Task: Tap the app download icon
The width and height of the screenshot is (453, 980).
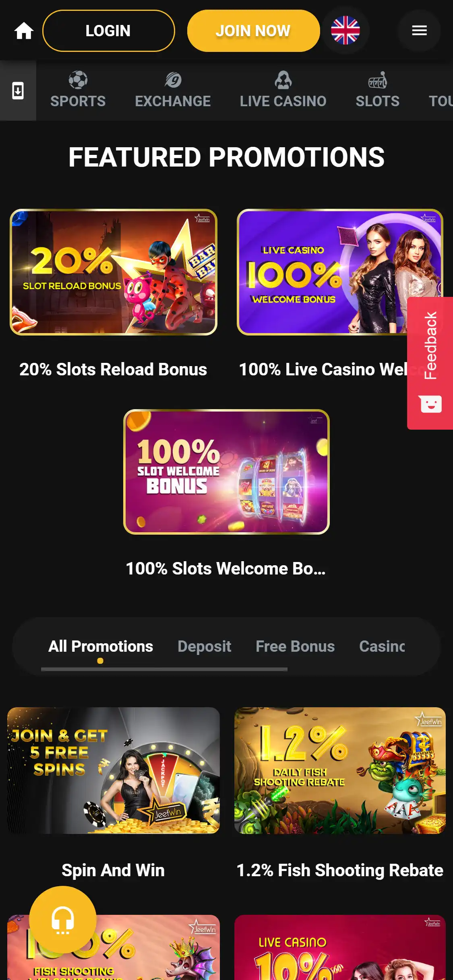Action: (x=18, y=91)
